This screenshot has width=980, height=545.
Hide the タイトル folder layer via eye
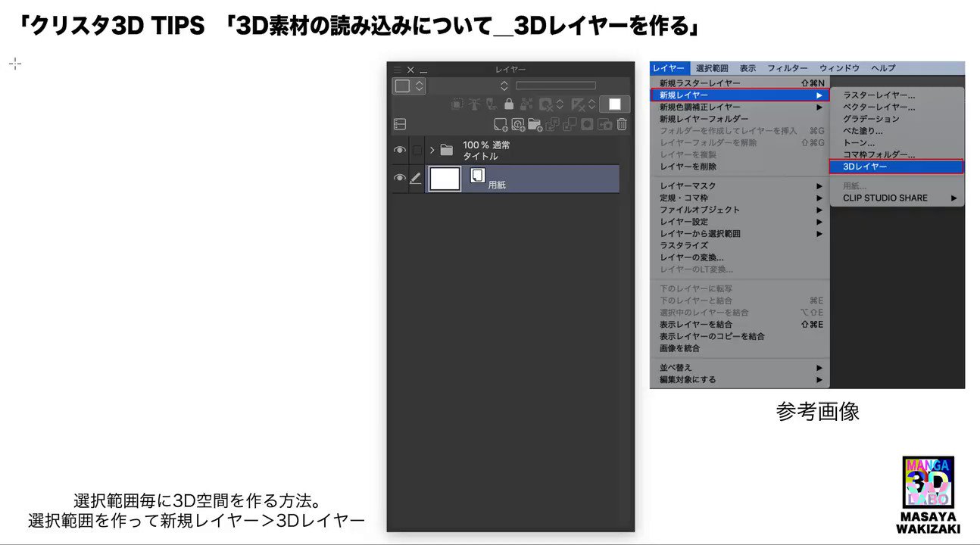coord(400,150)
